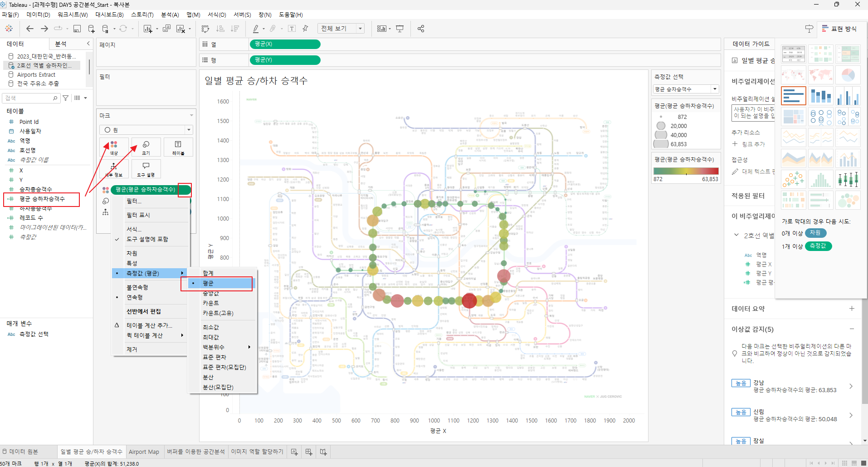Open the mark type dropdown showing 원
This screenshot has height=467, width=868.
(x=146, y=130)
